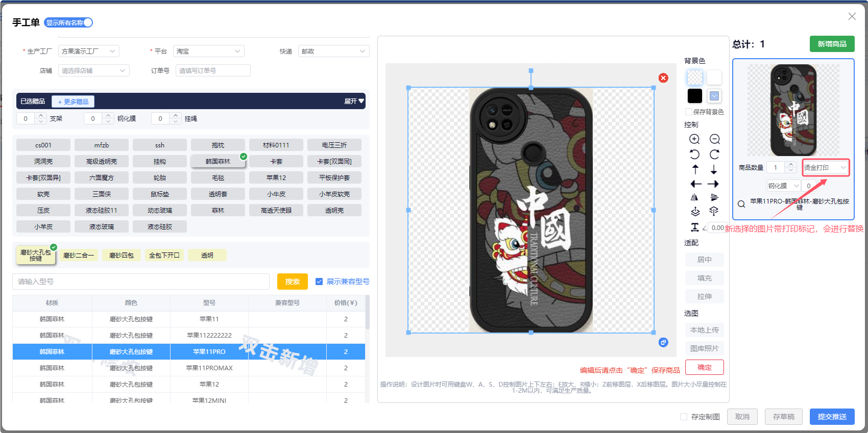
Task: Click 确定 to save product
Action: [x=705, y=367]
